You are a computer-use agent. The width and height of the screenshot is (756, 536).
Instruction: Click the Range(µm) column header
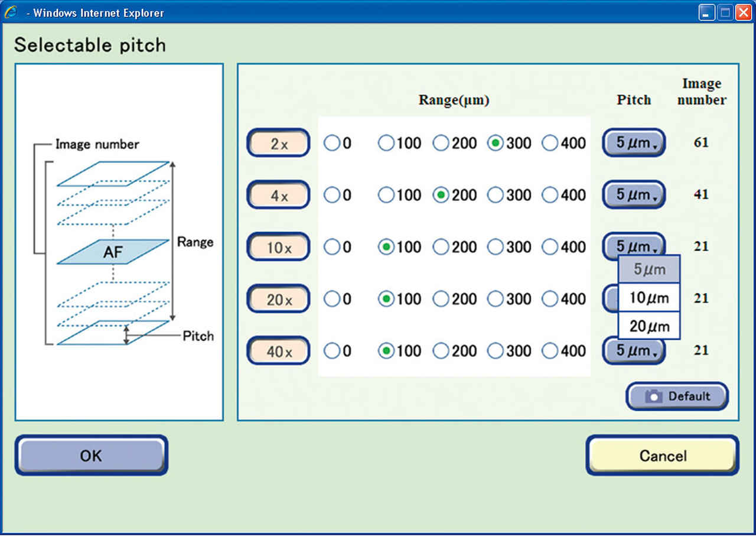pyautogui.click(x=454, y=100)
